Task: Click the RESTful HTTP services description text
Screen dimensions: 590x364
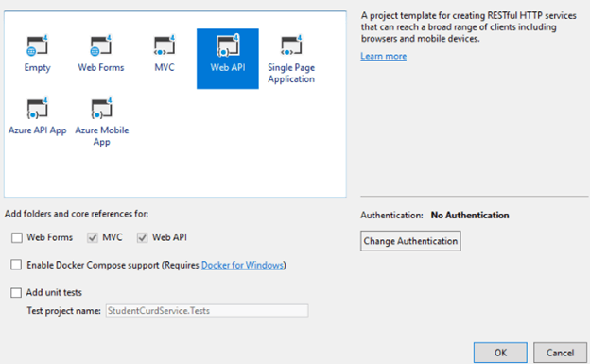Action: pyautogui.click(x=468, y=27)
